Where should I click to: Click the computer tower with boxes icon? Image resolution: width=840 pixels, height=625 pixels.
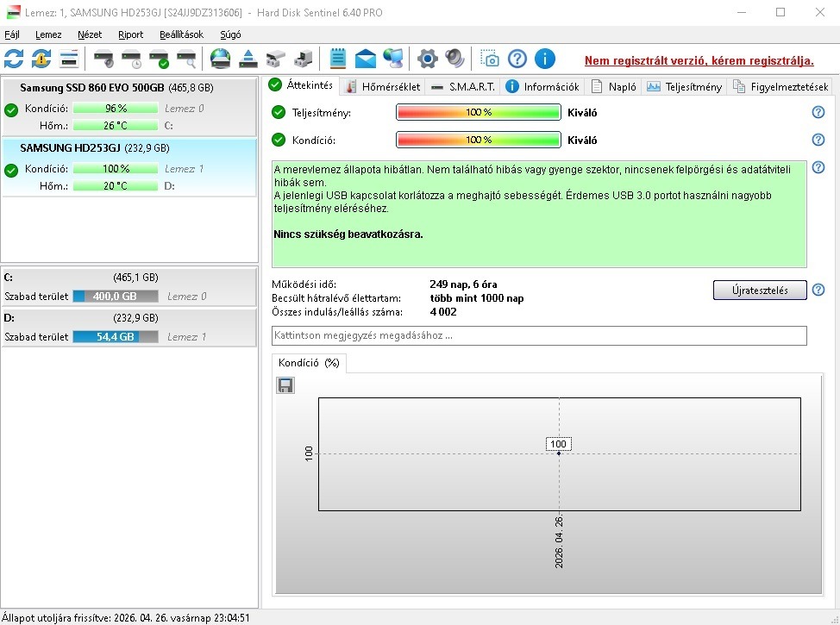point(304,59)
